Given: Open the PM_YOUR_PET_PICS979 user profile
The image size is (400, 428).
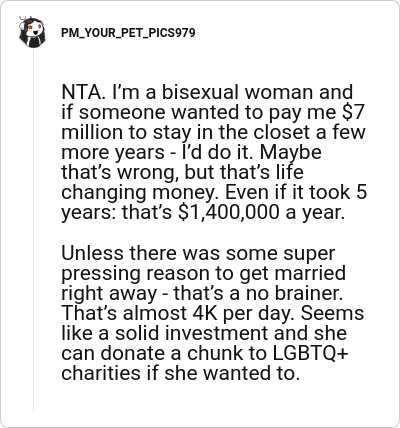Looking at the screenshot, I should (x=128, y=33).
